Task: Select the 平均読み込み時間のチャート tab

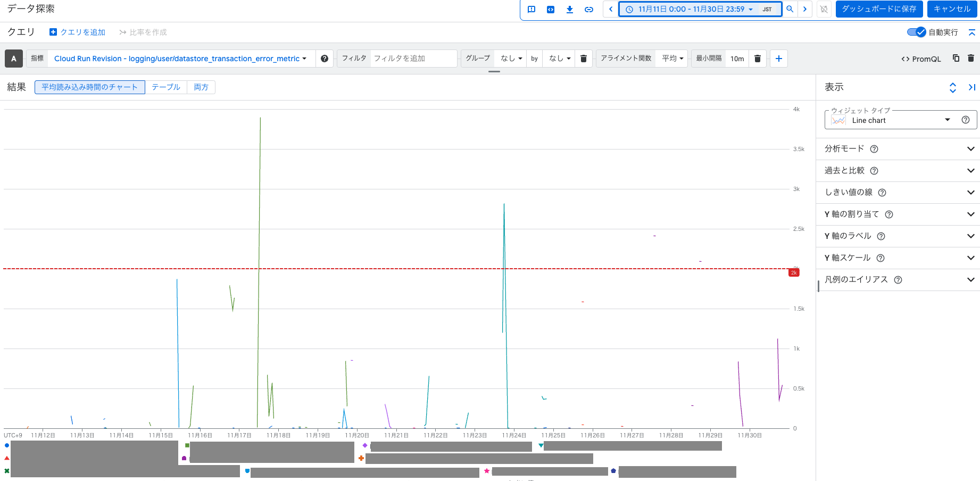Action: [x=90, y=87]
